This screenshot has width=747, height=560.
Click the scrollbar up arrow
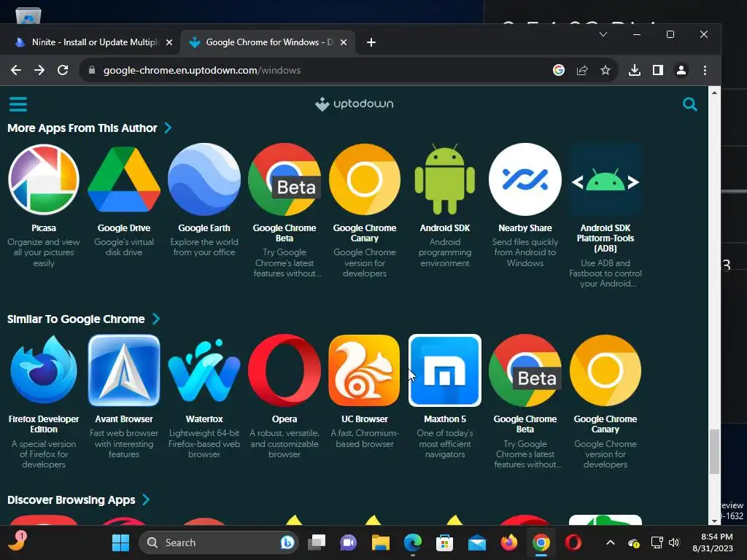point(714,93)
